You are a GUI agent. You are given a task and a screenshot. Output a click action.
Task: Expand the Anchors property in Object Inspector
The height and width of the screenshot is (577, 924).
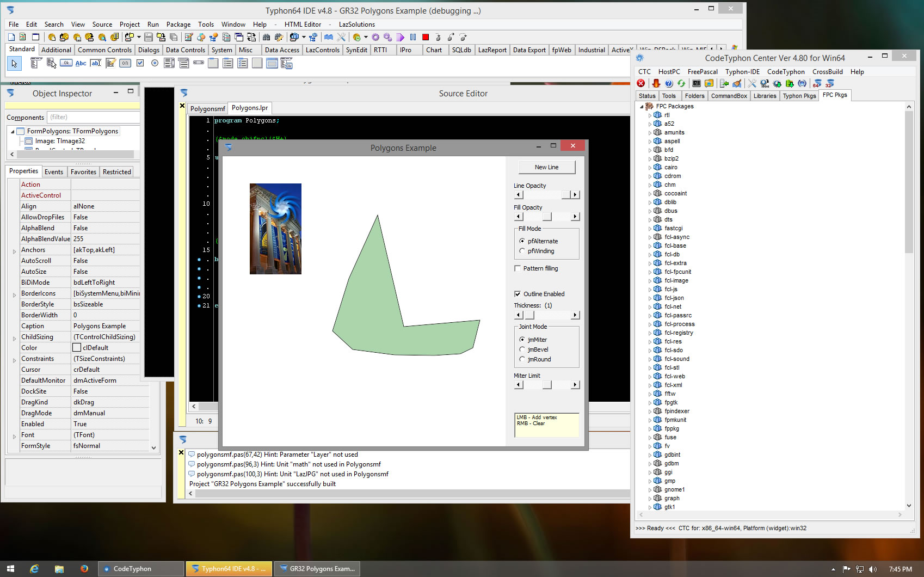point(14,251)
